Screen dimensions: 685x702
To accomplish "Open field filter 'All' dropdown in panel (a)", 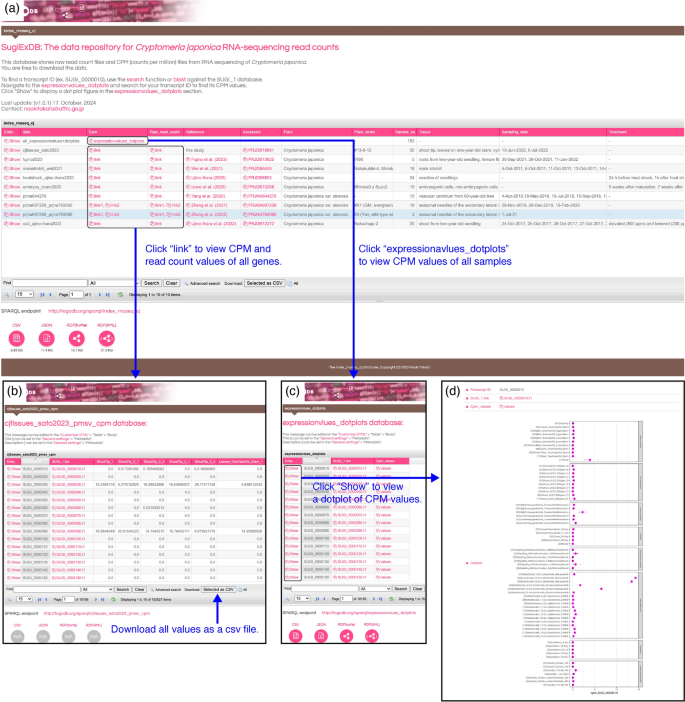I will 114,283.
